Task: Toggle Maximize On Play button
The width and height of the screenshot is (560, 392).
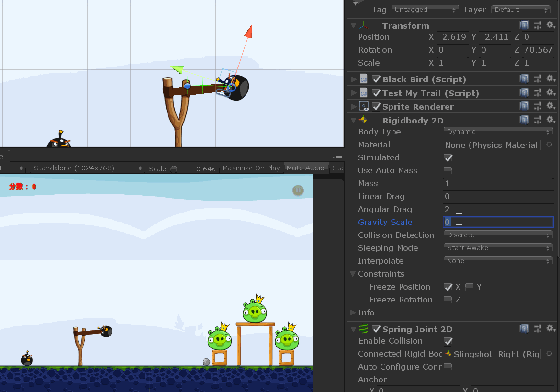Action: (x=251, y=168)
